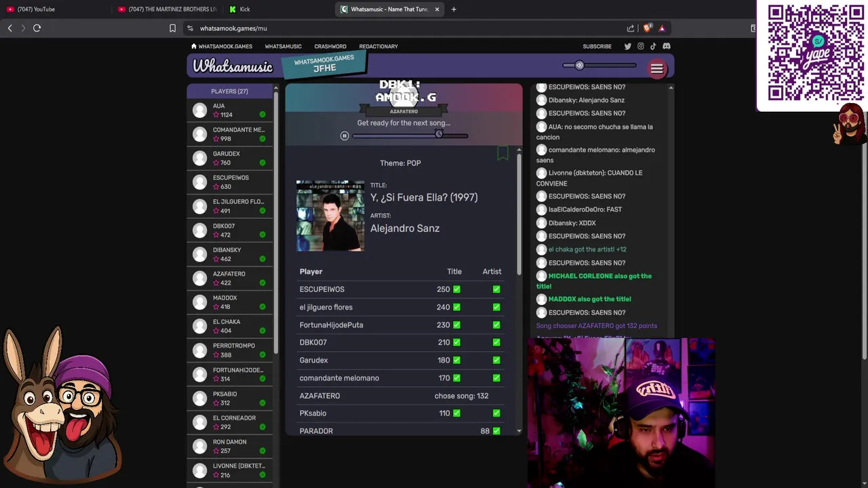Viewport: 868px width, 488px height.
Task: Reload the page with the refresh icon
Action: [37, 28]
